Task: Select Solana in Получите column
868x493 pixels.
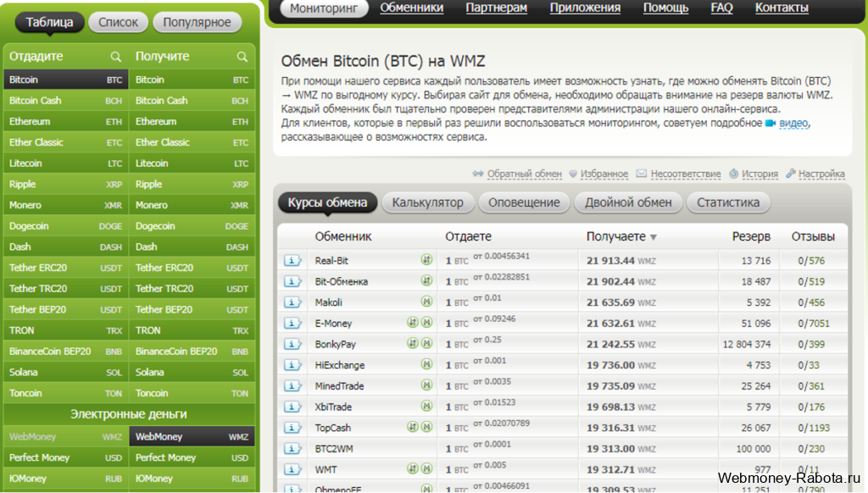Action: point(192,373)
